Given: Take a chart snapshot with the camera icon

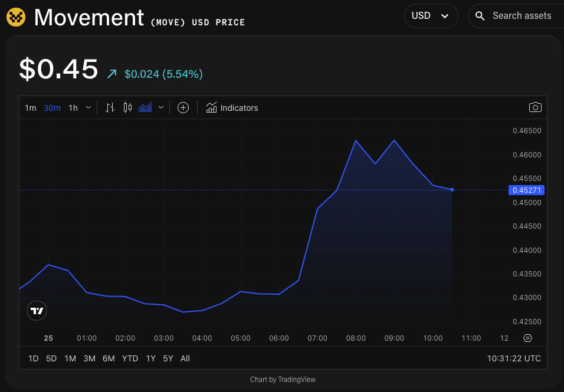Looking at the screenshot, I should (535, 107).
